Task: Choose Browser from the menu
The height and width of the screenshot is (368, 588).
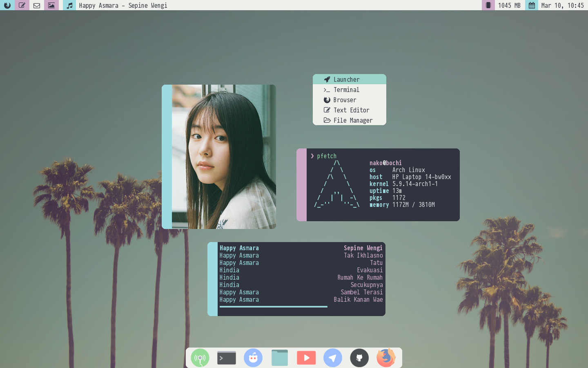Action: [350, 100]
